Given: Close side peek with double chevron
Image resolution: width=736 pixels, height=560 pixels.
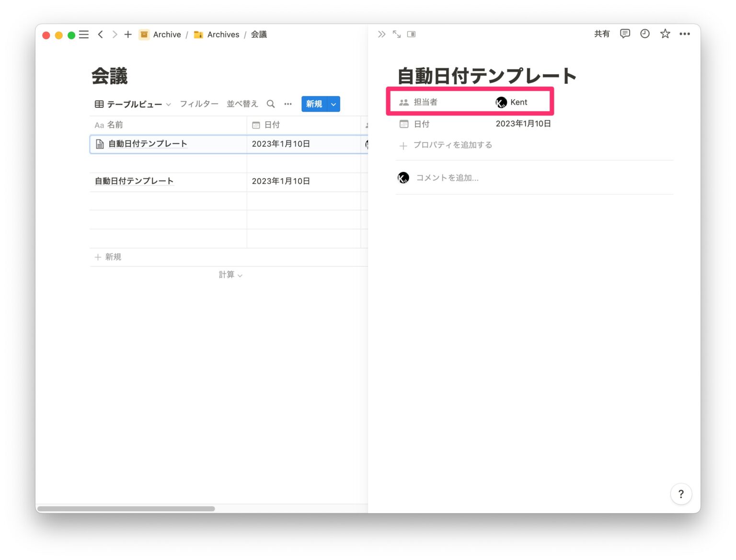Looking at the screenshot, I should (x=381, y=34).
